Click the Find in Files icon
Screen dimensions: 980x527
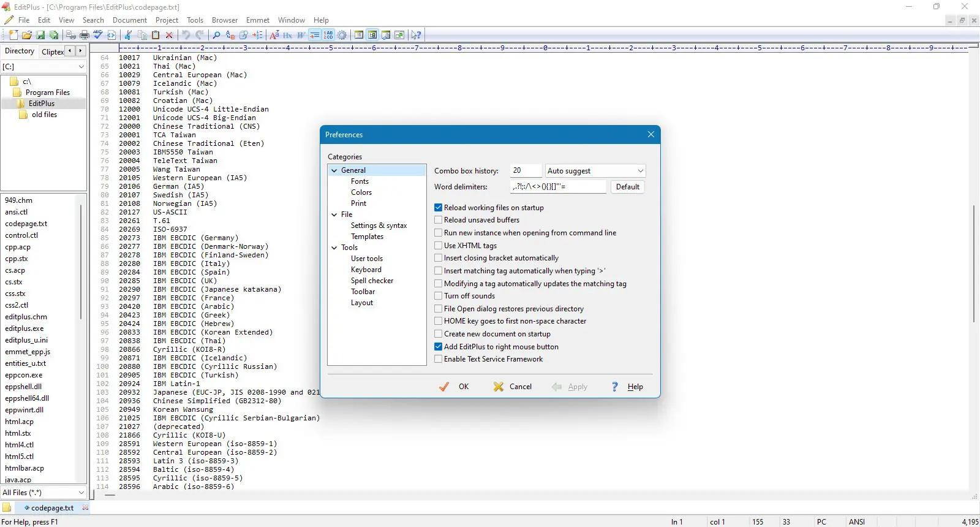click(x=243, y=35)
